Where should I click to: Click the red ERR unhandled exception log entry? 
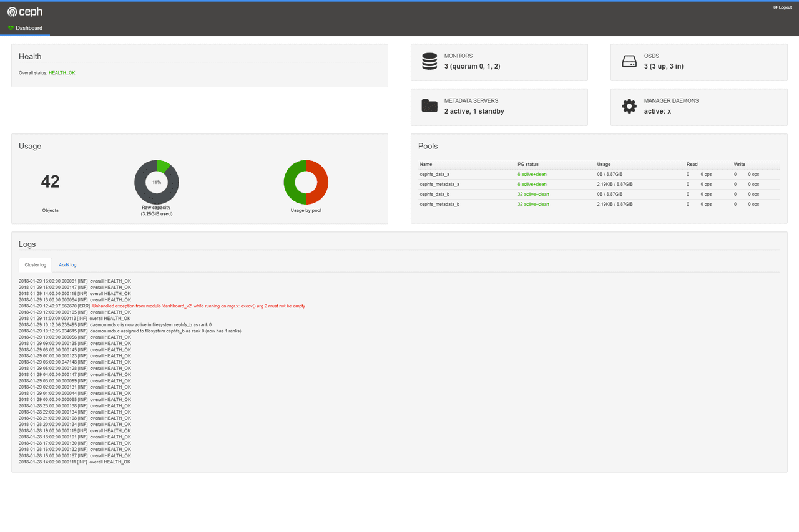click(x=199, y=306)
